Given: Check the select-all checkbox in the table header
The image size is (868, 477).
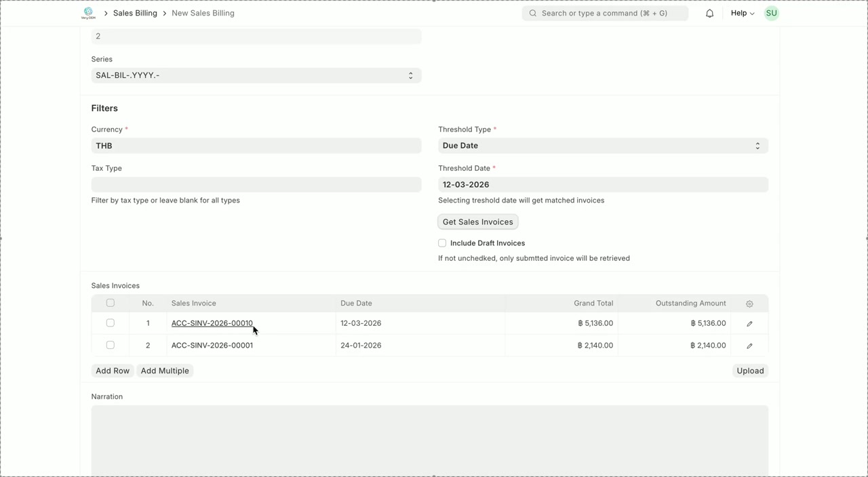Looking at the screenshot, I should [x=110, y=303].
